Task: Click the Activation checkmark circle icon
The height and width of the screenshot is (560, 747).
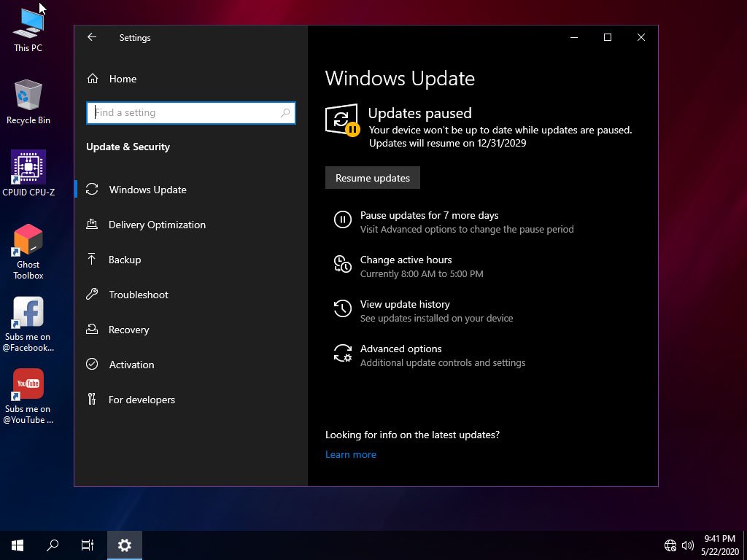Action: [92, 365]
